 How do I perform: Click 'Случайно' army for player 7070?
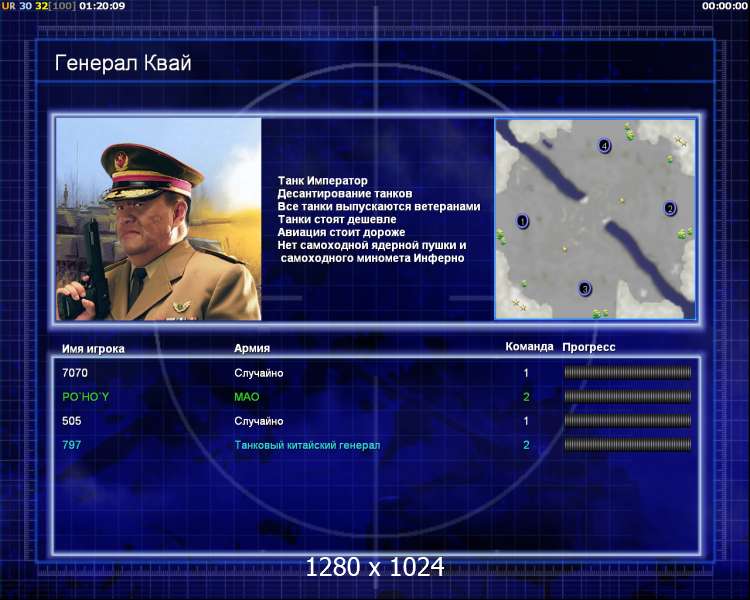259,373
